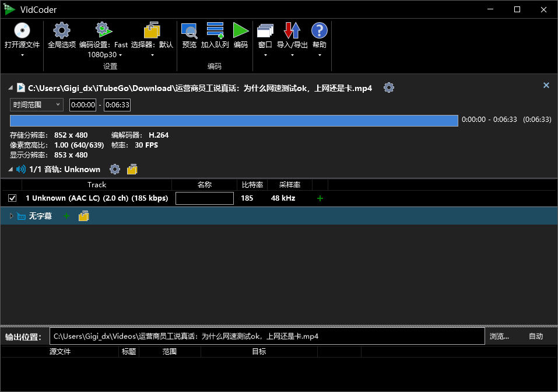Click the Name (名称) column header
Image resolution: width=558 pixels, height=392 pixels.
[x=204, y=184]
